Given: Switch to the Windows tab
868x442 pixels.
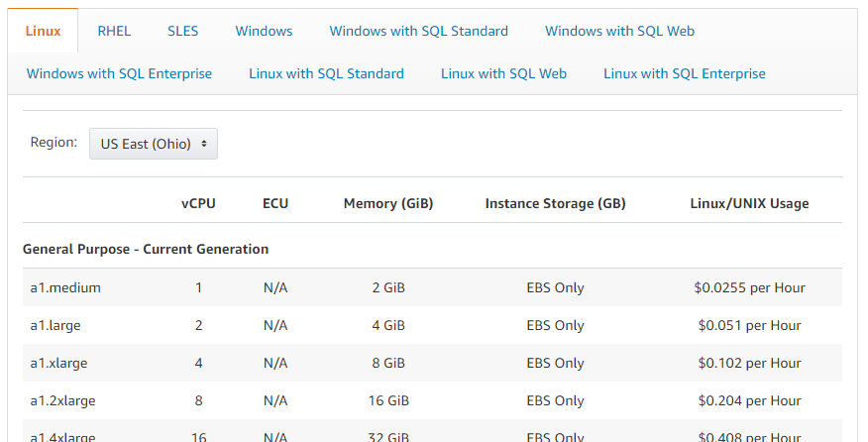Looking at the screenshot, I should coord(264,31).
